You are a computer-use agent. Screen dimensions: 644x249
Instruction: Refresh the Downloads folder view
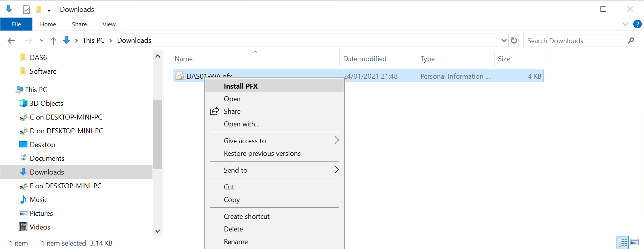pyautogui.click(x=514, y=40)
